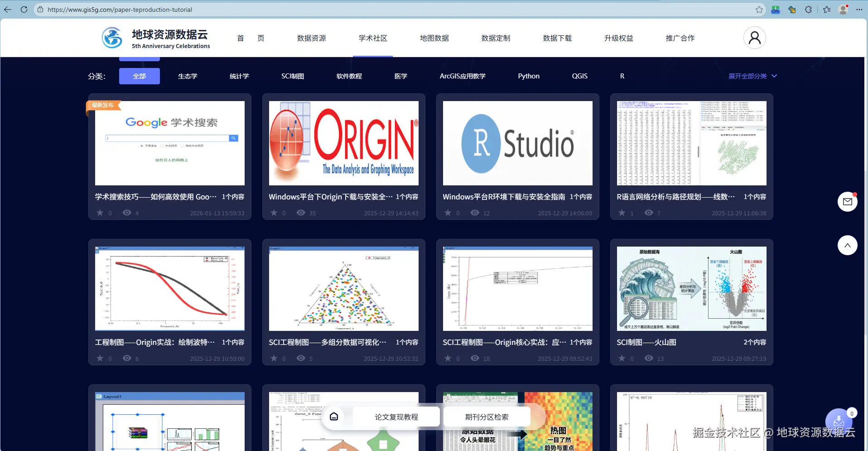Star the Windows平台下Origin下载 card
This screenshot has width=868, height=451.
coord(274,213)
